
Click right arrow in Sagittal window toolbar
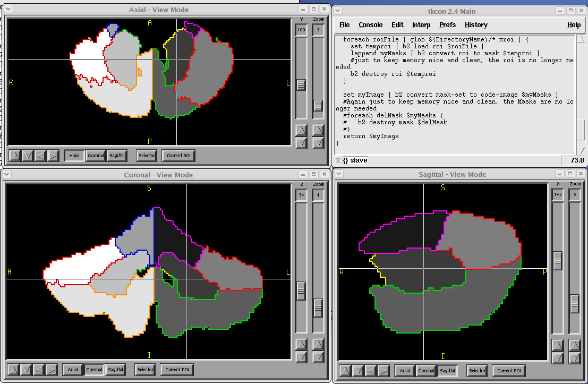(383, 371)
